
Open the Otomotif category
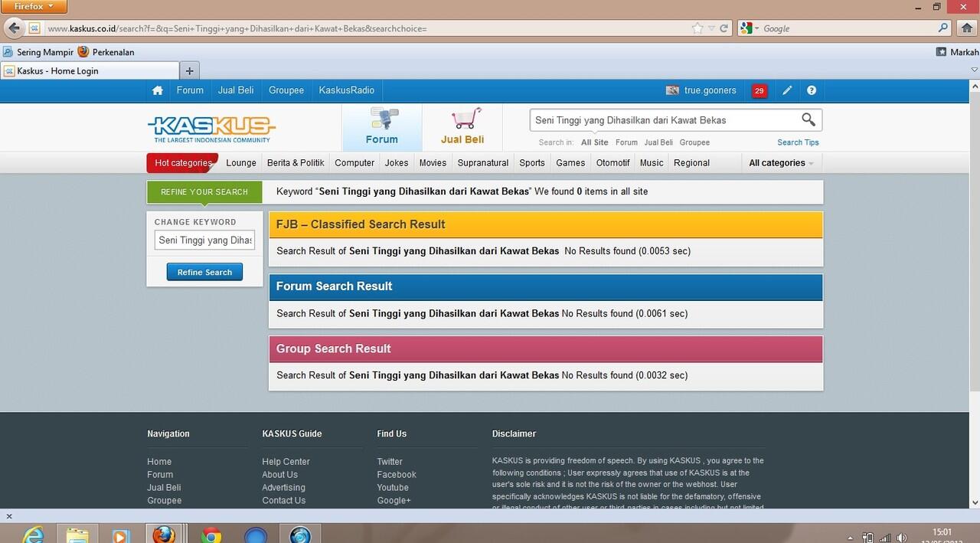pos(613,163)
